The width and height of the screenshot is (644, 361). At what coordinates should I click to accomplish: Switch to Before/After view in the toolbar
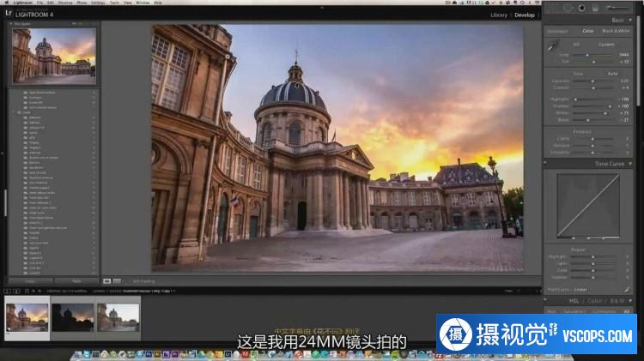[x=117, y=281]
